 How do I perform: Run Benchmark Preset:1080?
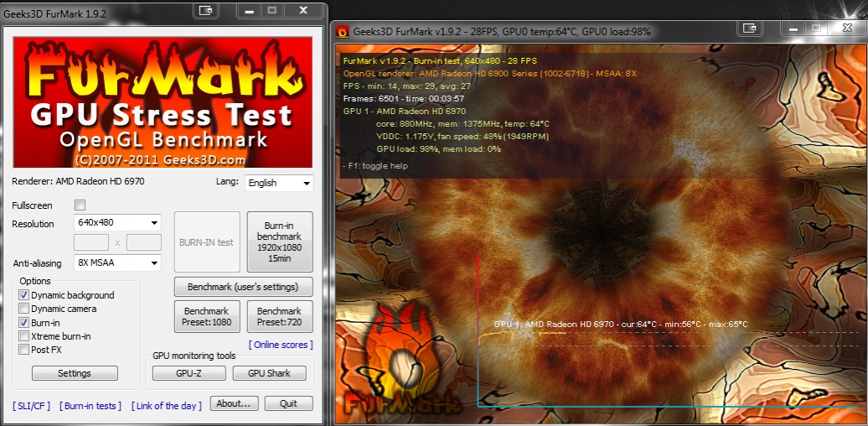click(207, 316)
